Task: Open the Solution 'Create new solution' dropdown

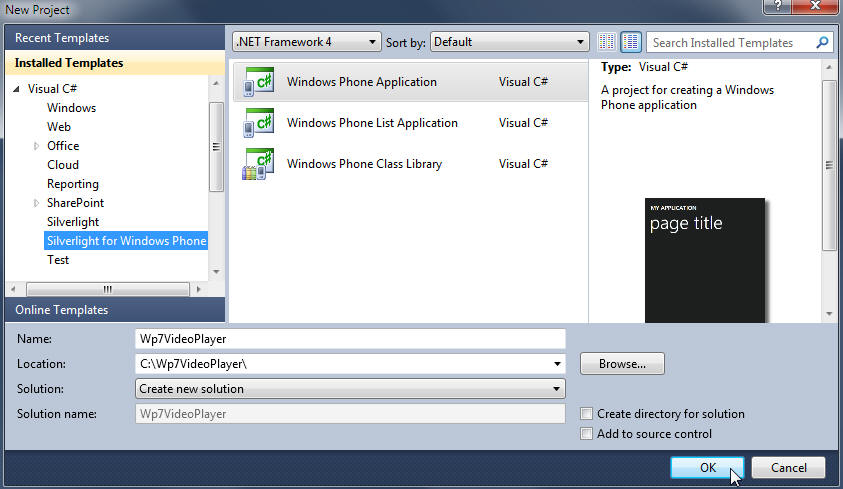Action: click(x=350, y=389)
